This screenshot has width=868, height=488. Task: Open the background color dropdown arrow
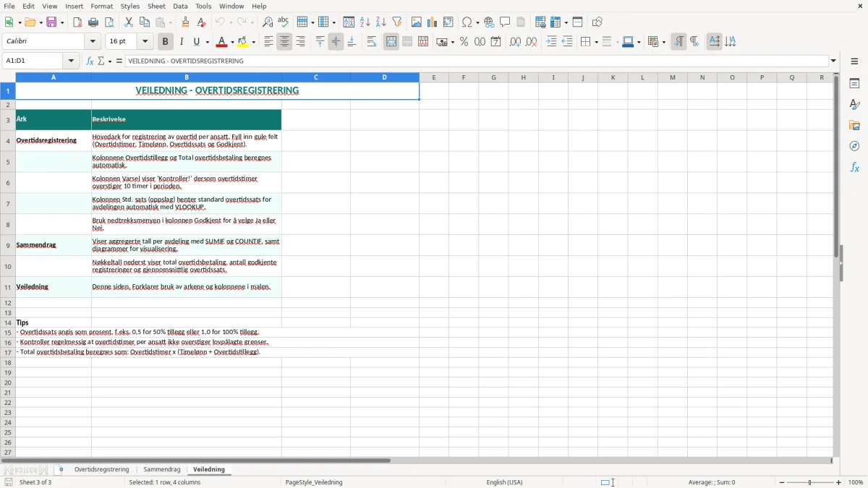[x=254, y=42]
